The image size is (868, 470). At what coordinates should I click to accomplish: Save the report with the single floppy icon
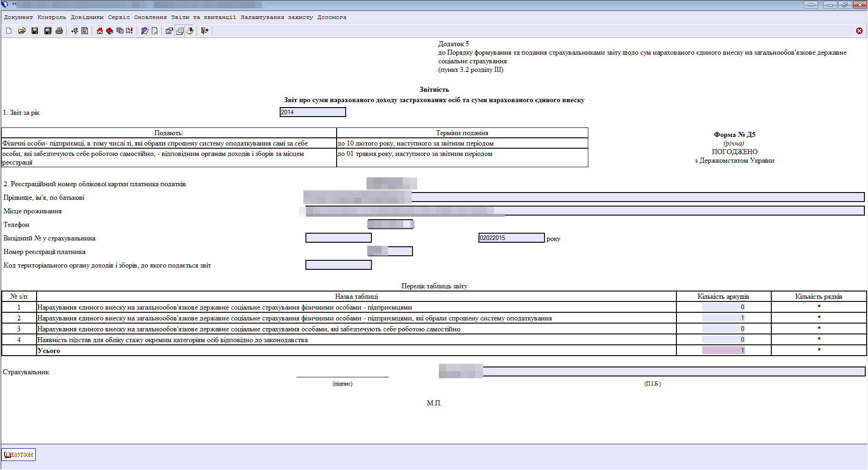pos(35,31)
